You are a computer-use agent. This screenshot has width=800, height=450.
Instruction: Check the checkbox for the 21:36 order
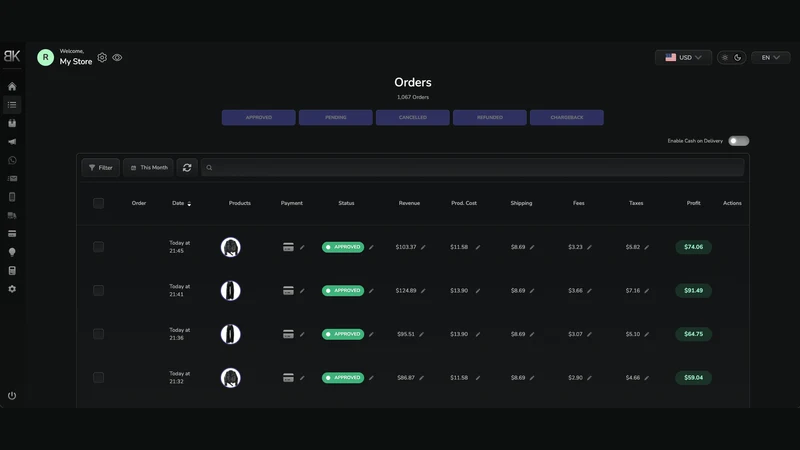pos(98,334)
